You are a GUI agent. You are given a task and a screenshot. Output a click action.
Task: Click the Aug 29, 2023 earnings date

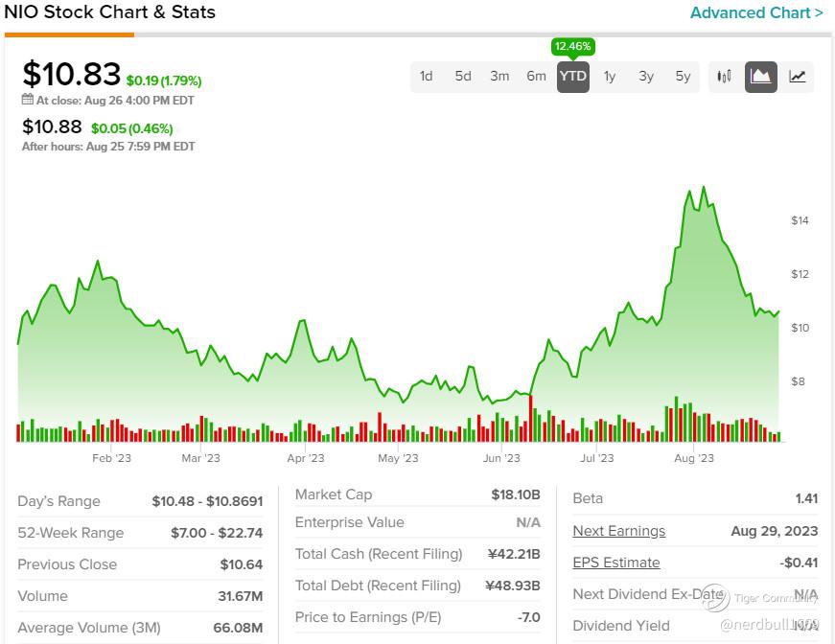(x=775, y=531)
